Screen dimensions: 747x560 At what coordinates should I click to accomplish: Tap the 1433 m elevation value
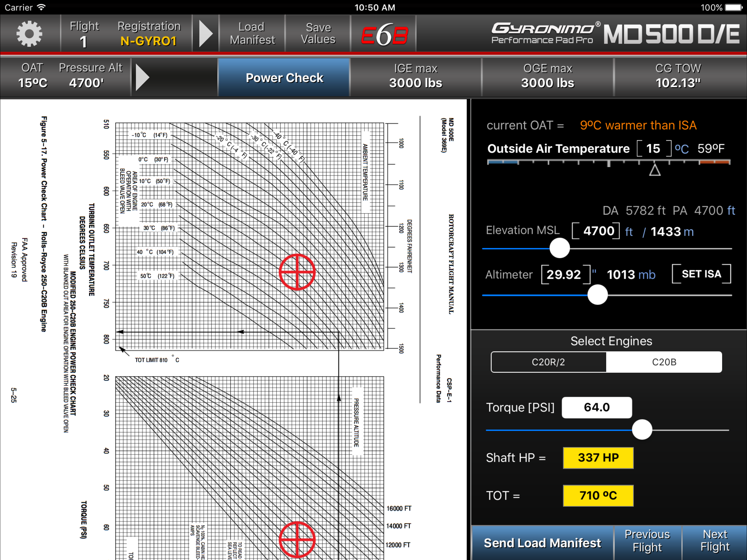click(672, 232)
